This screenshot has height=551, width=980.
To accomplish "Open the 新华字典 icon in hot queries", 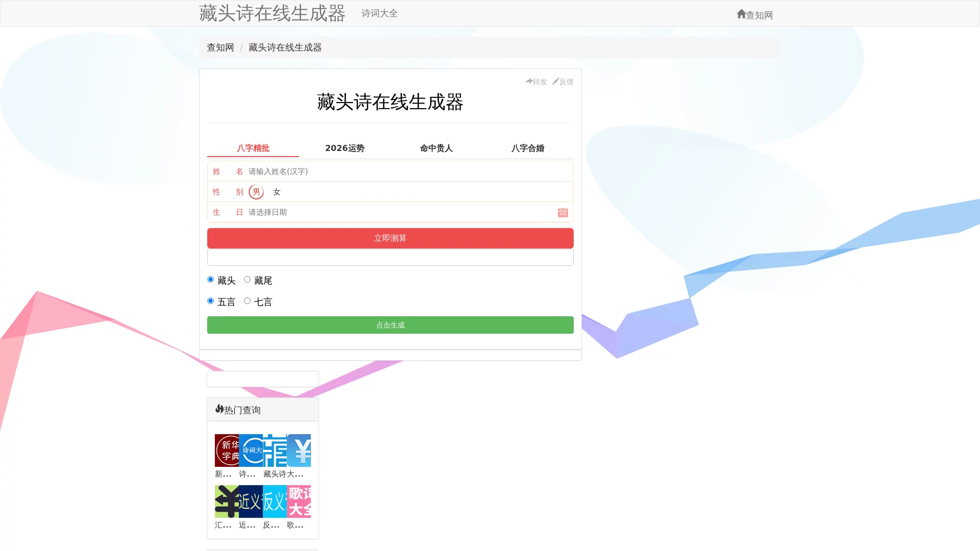I will [227, 450].
